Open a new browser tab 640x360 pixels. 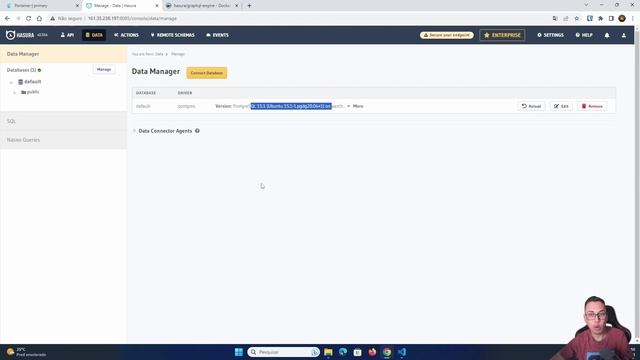[x=249, y=6]
